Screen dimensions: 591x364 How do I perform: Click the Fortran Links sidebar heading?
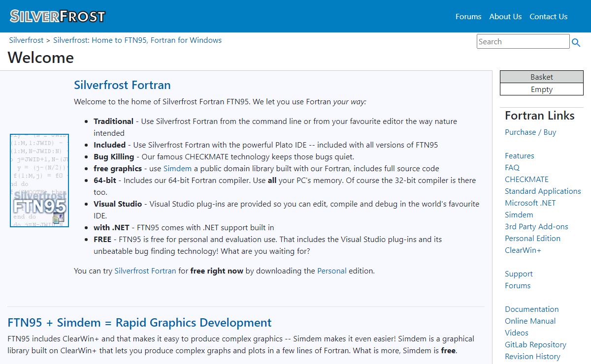pos(540,116)
